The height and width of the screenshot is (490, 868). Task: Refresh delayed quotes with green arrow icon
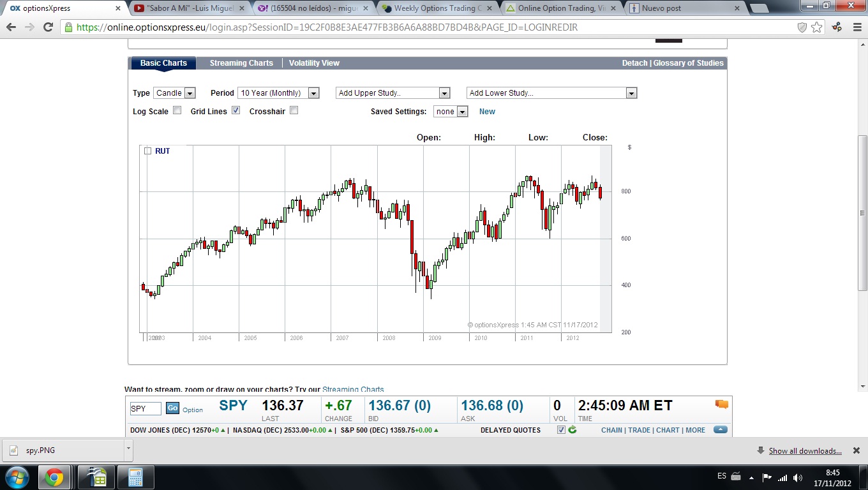click(x=572, y=430)
